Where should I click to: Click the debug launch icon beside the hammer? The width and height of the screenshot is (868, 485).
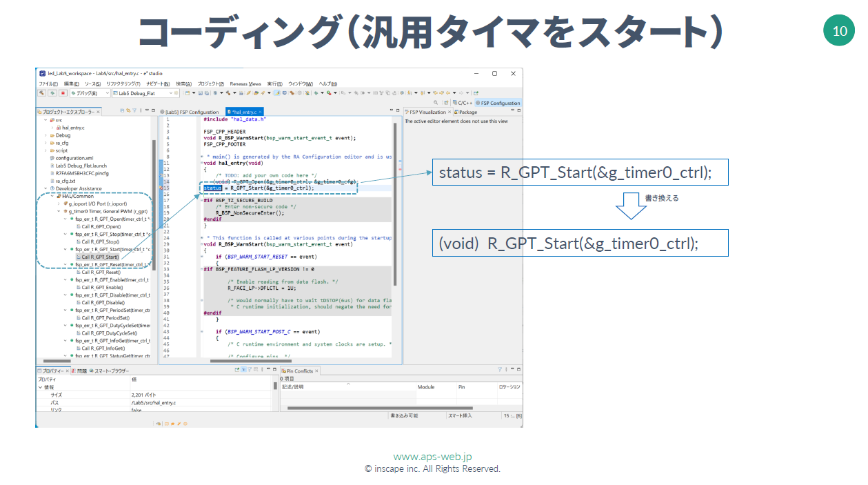[x=52, y=92]
